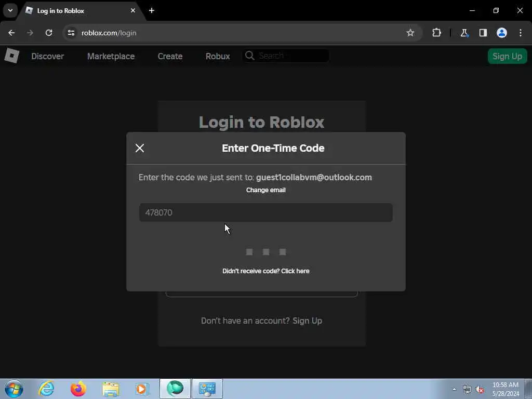The image size is (532, 399).
Task: Open a new browser tab
Action: (x=152, y=10)
